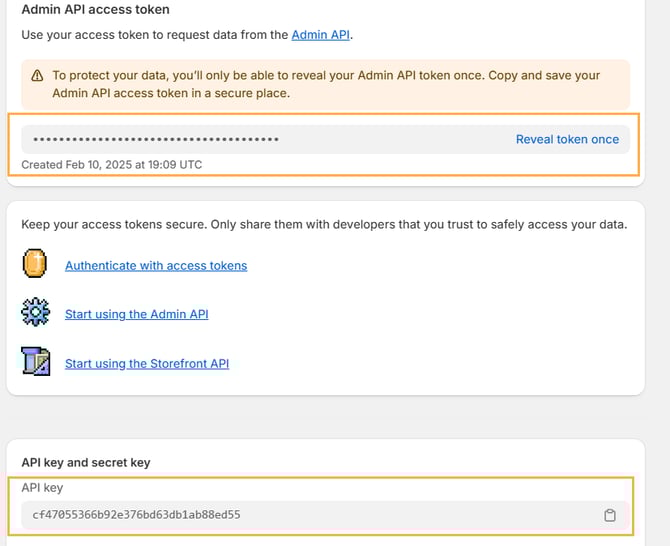Click the Use your access token description text
The height and width of the screenshot is (546, 670).
coord(155,35)
